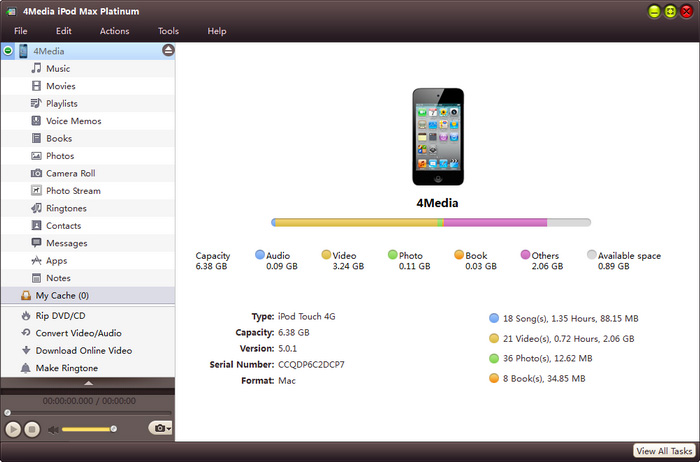This screenshot has height=462, width=700.
Task: Open Make Ringtone tool
Action: pos(88,368)
